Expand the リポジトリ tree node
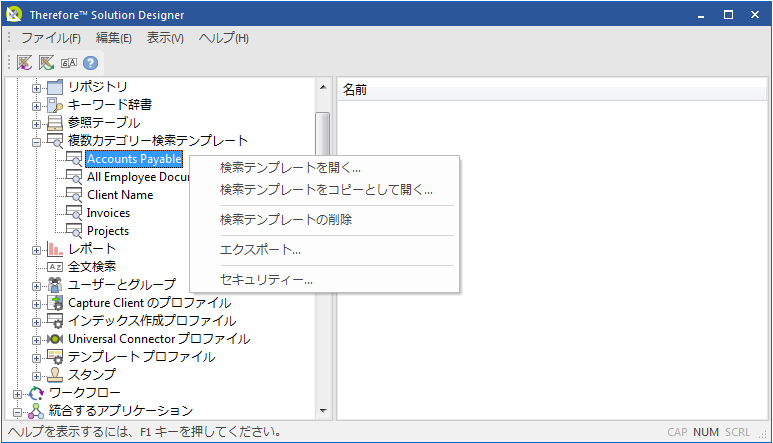The width and height of the screenshot is (773, 443). pos(37,87)
